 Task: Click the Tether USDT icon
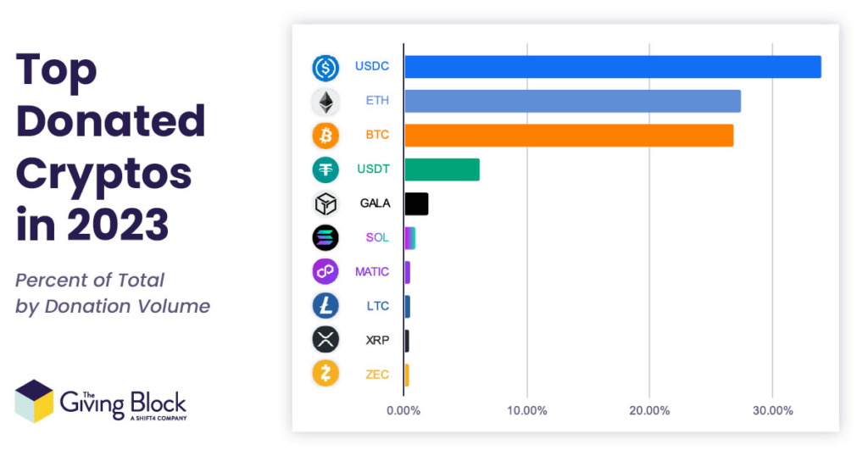pos(325,170)
